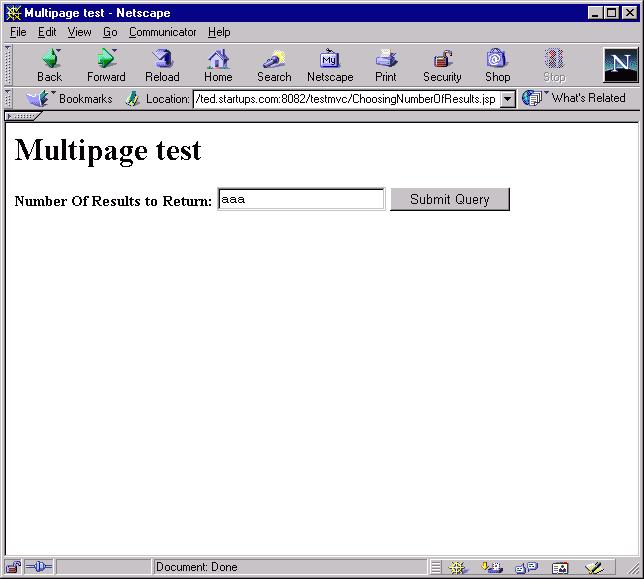Image resolution: width=644 pixels, height=579 pixels.
Task: Click the Back navigation button
Action: click(x=49, y=66)
